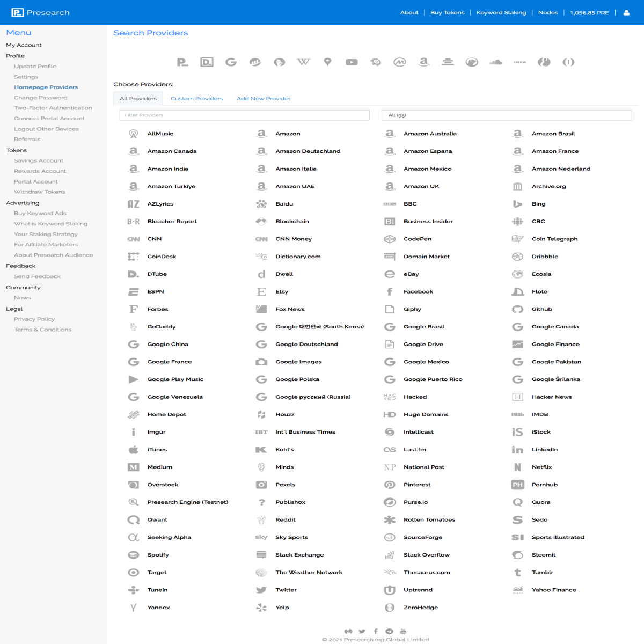Select the Amazon icon in selected providers row
Image resolution: width=644 pixels, height=644 pixels.
(x=424, y=62)
